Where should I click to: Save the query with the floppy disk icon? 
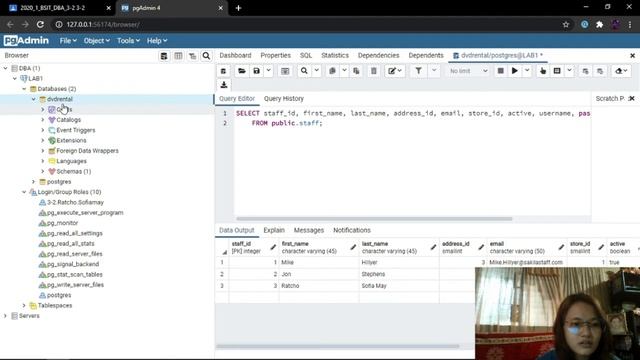pyautogui.click(x=256, y=71)
